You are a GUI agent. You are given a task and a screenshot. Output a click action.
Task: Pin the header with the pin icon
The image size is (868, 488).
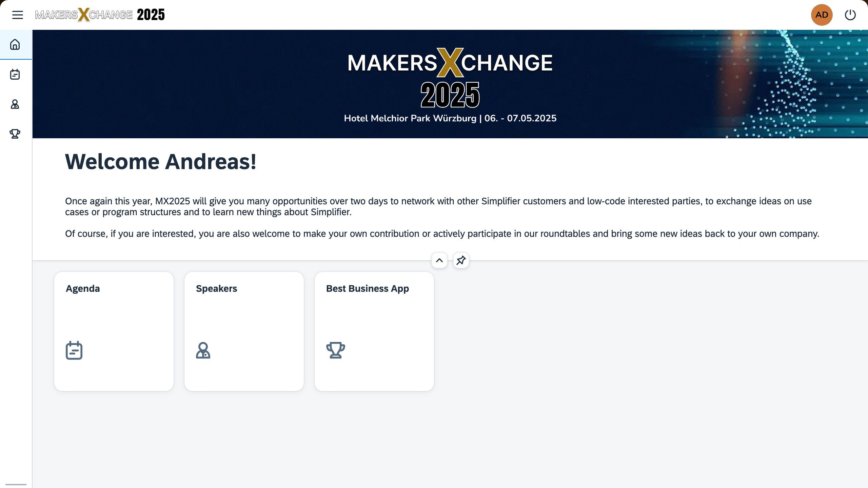pos(461,260)
